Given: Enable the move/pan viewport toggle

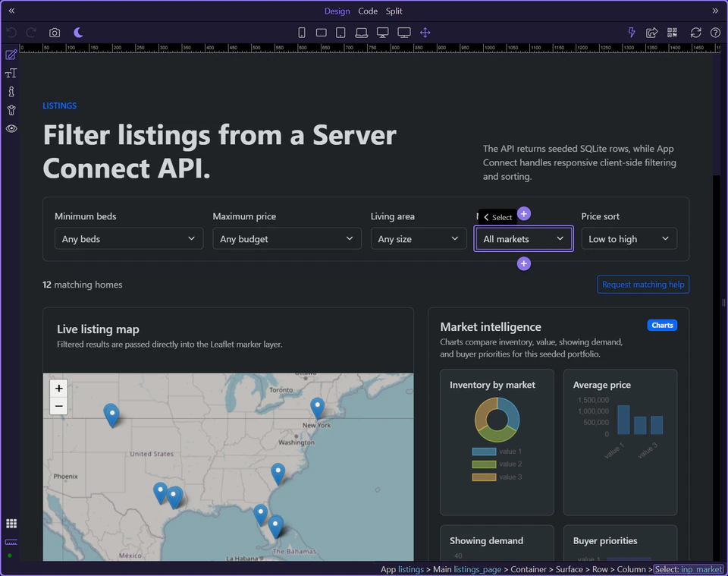Looking at the screenshot, I should [x=424, y=33].
